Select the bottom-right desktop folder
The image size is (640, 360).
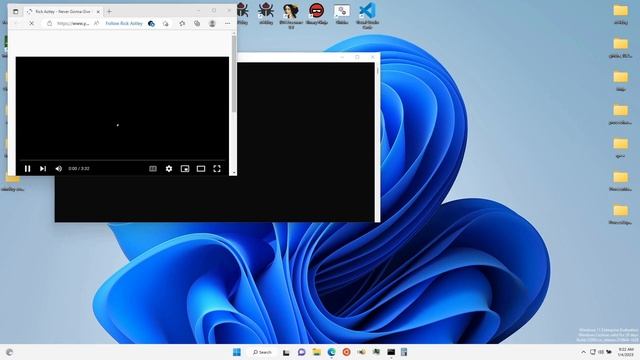[x=620, y=215]
